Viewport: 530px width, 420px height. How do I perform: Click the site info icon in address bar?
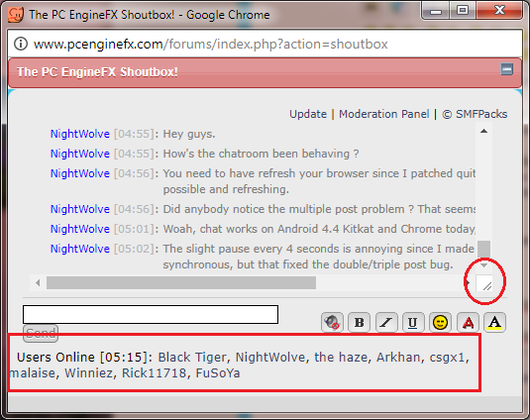[21, 44]
